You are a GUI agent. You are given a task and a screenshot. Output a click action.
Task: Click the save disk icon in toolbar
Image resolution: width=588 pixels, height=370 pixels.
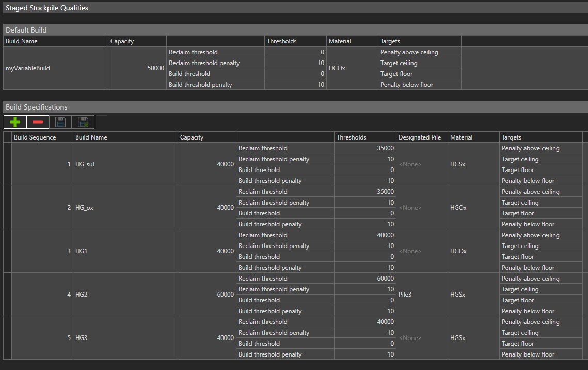click(x=60, y=122)
